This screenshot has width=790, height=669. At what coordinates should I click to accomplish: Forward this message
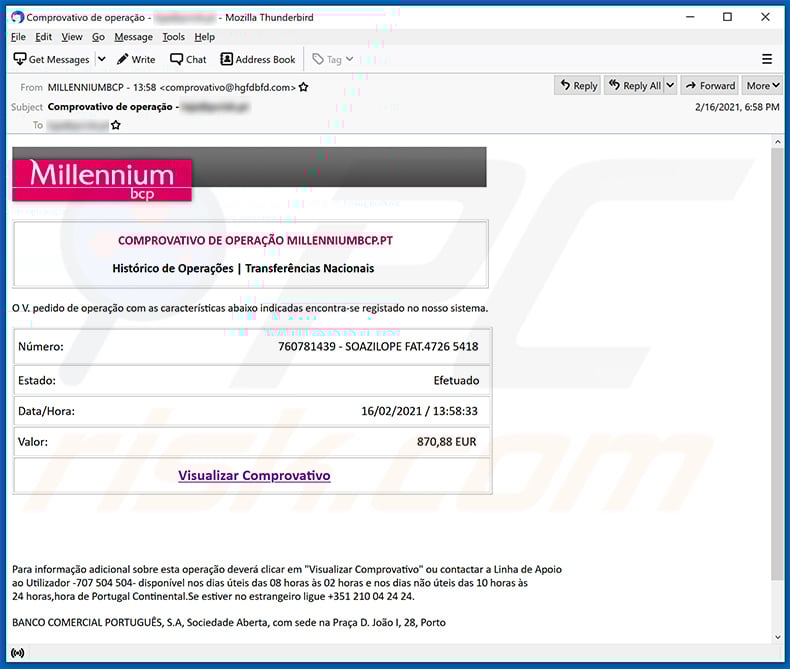[x=710, y=86]
